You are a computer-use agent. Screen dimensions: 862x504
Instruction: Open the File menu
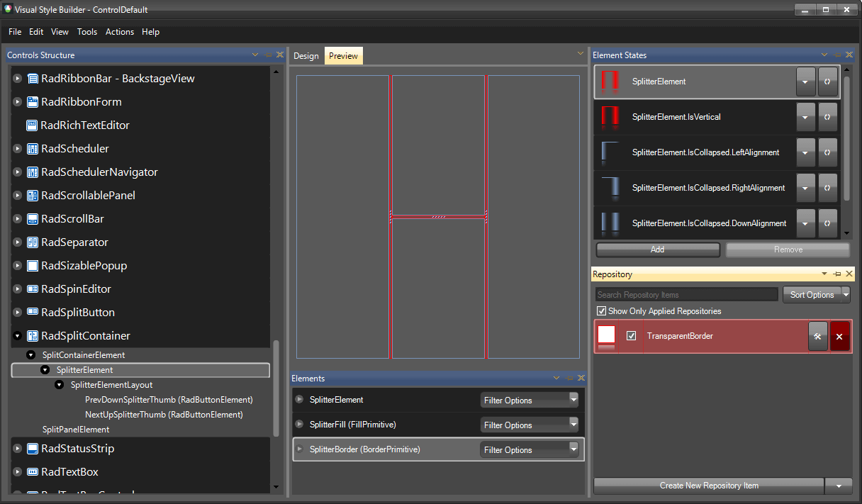pos(15,32)
